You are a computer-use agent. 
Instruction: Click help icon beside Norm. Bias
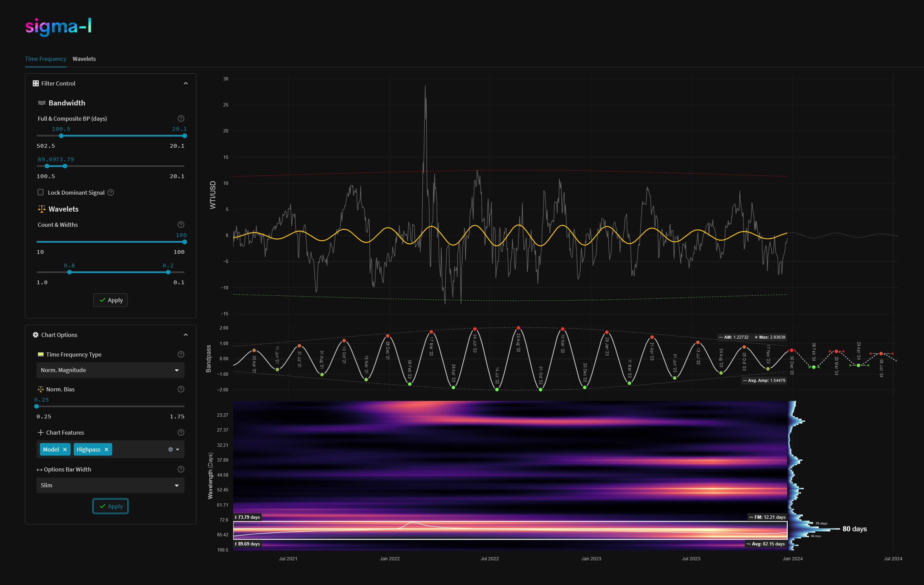(181, 389)
